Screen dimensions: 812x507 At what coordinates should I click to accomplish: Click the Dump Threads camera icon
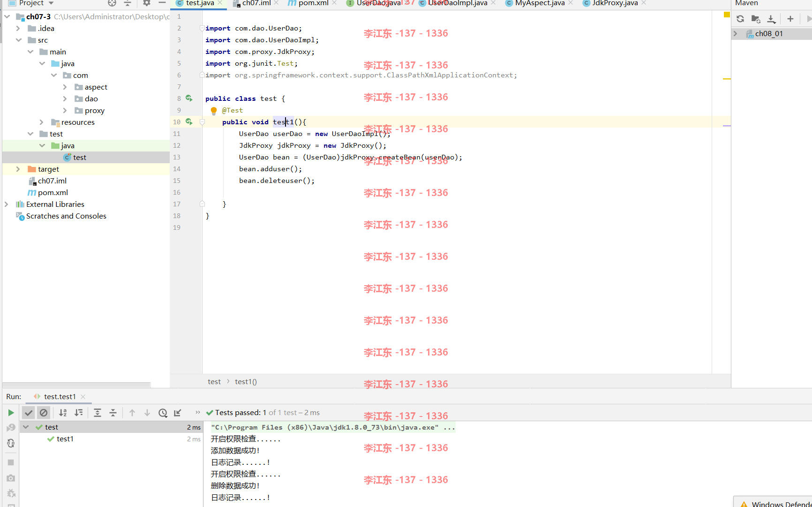click(11, 478)
